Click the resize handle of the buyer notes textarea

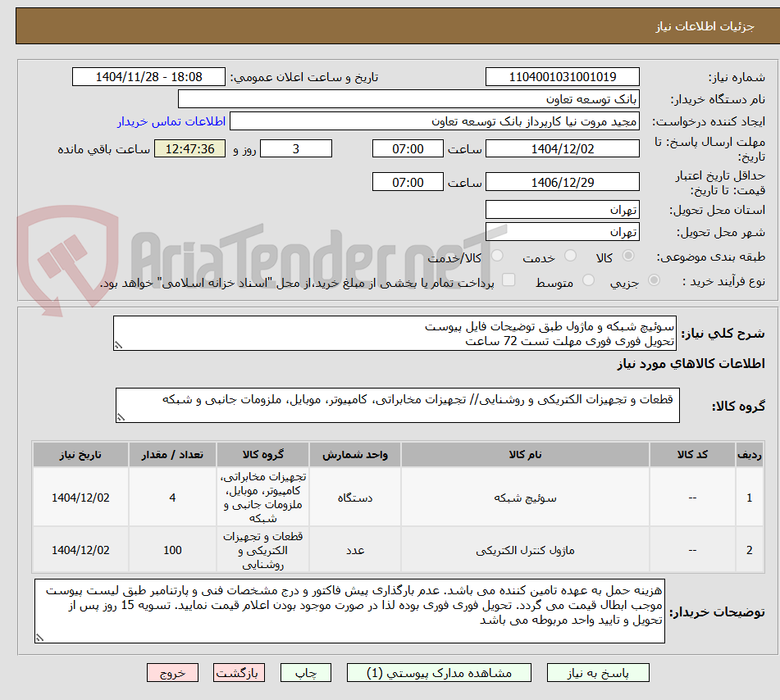(39, 638)
